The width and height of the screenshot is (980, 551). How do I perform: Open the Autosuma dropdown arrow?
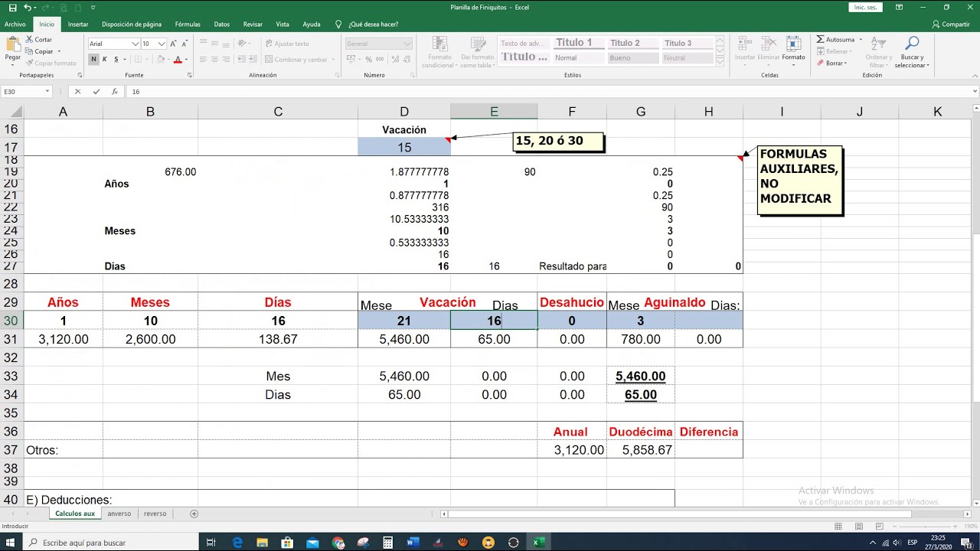pyautogui.click(x=861, y=40)
